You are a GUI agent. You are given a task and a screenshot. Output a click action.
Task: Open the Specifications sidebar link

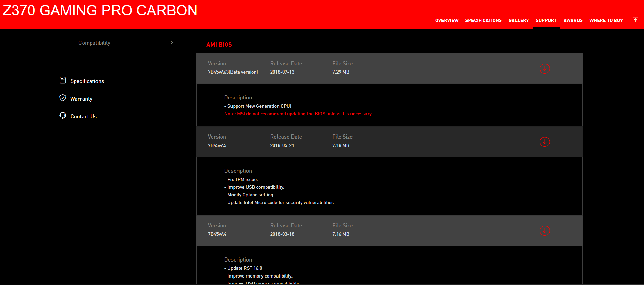coord(87,81)
